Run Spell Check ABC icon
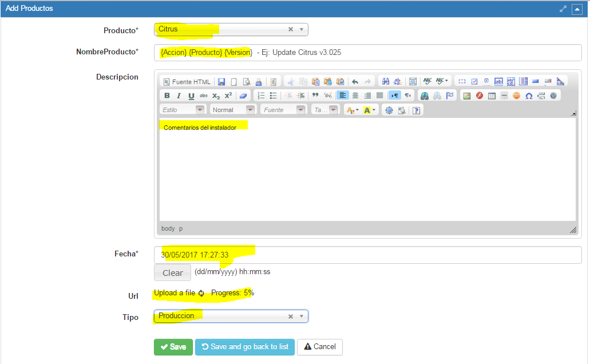This screenshot has height=364, width=590. click(x=427, y=81)
